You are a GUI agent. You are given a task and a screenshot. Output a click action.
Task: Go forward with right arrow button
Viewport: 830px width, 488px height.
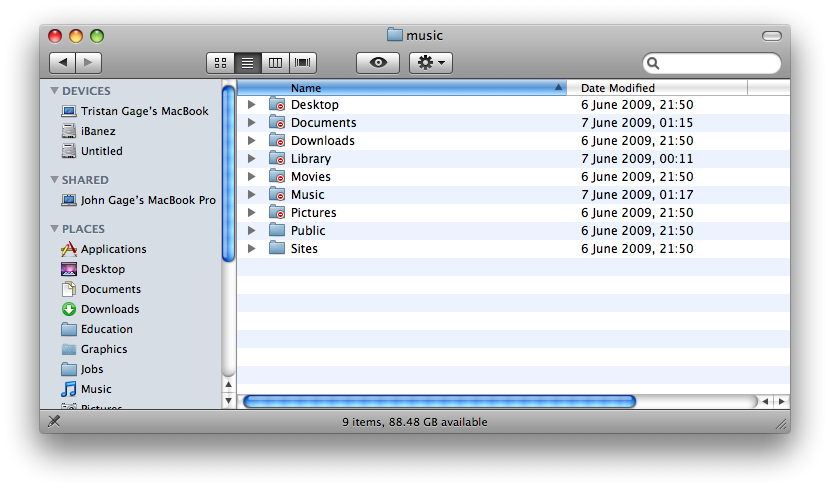point(88,63)
